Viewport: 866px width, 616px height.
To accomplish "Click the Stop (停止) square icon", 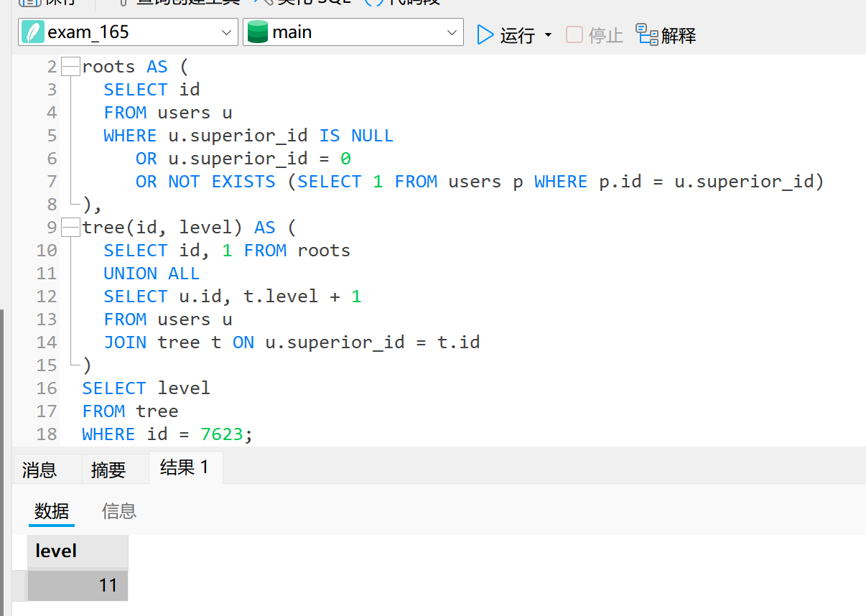I will [x=574, y=34].
